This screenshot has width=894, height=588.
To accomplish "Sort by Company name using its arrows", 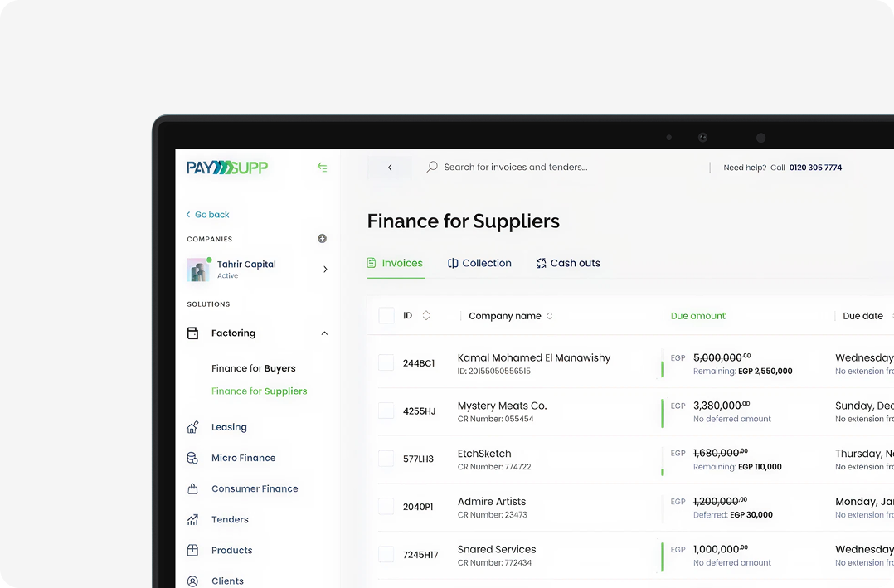I will coord(550,316).
